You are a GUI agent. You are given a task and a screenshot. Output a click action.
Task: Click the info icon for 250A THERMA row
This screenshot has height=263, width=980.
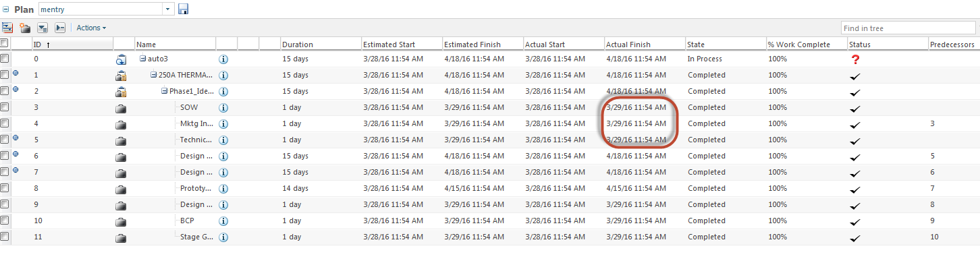[224, 75]
